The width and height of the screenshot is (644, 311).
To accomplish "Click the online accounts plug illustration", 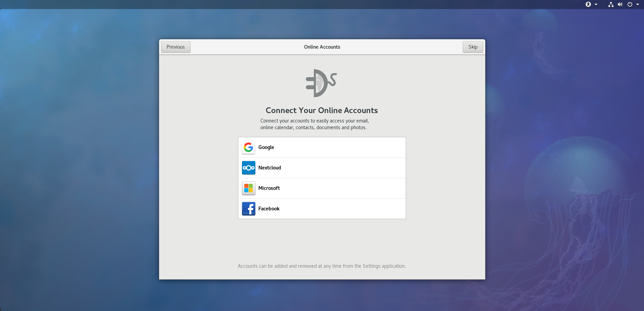I will [321, 83].
